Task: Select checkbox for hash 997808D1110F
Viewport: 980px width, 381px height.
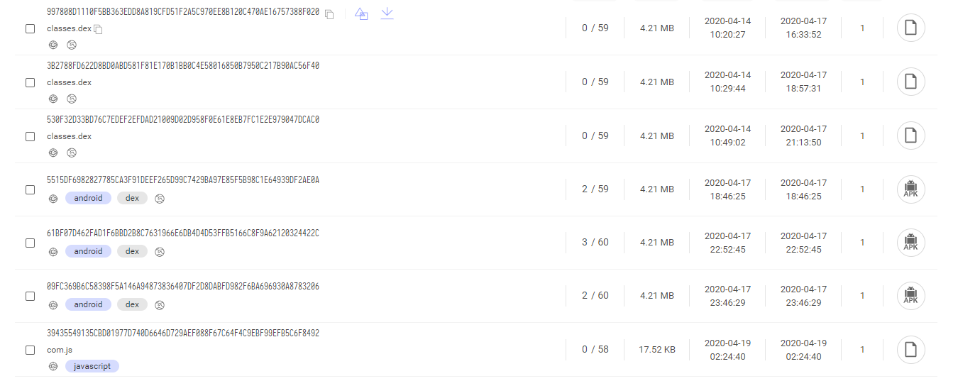Action: pos(30,29)
